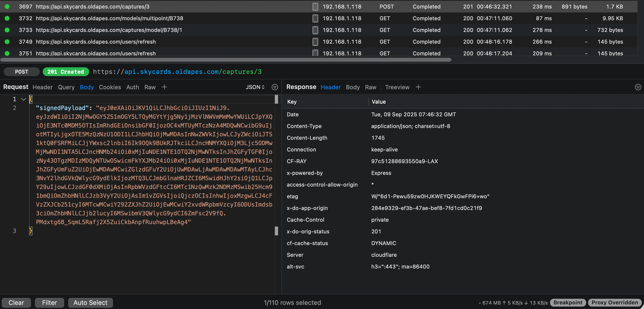Click device icon in row 3733

(x=315, y=30)
